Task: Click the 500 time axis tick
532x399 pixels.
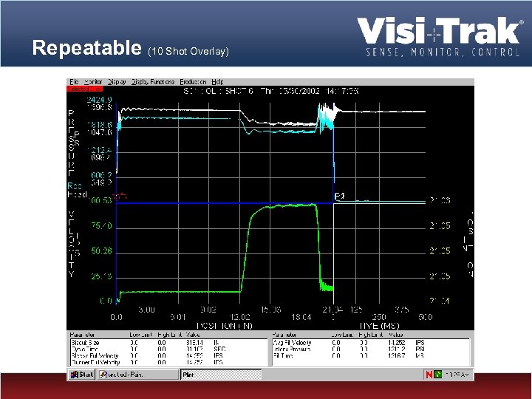Action: pyautogui.click(x=426, y=317)
